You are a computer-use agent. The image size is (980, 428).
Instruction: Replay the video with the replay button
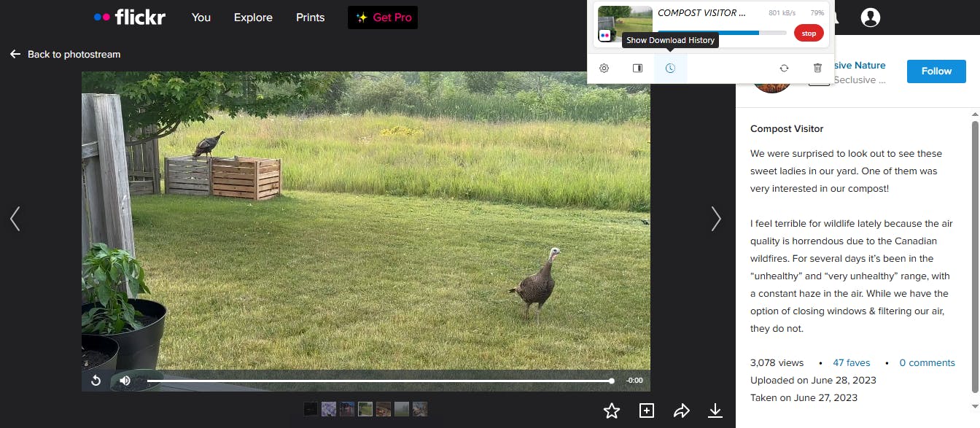pos(96,381)
